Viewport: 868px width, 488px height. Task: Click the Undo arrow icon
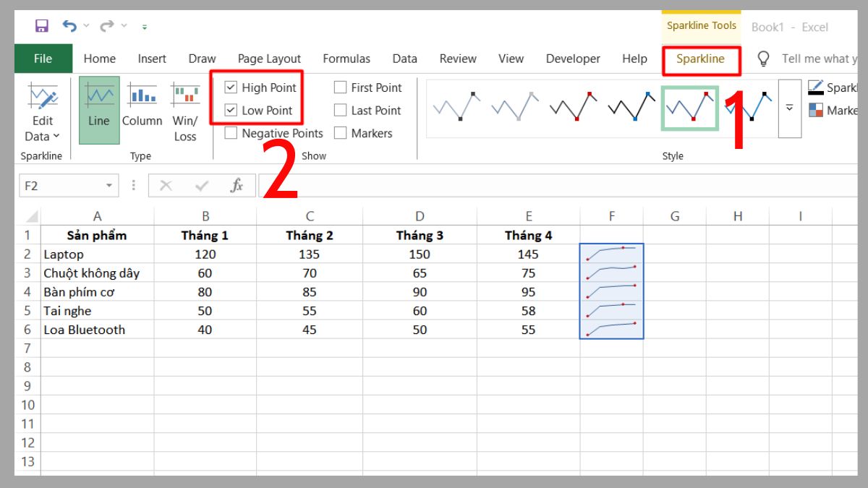click(69, 26)
